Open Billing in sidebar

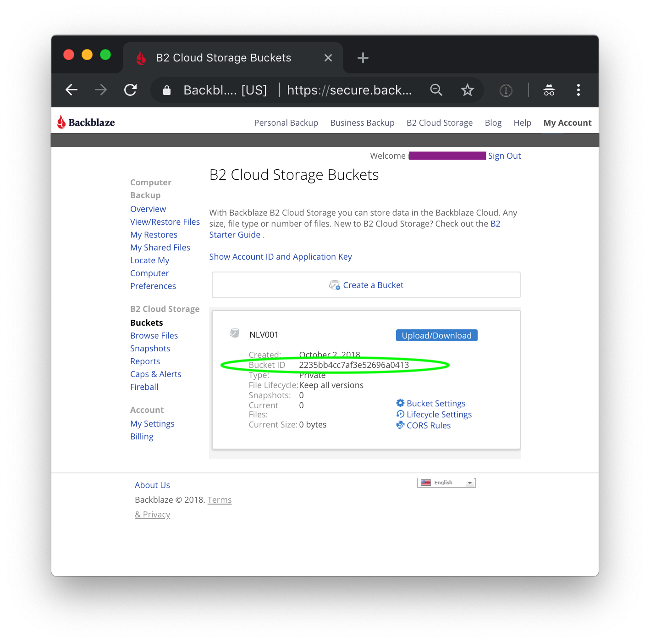(x=142, y=437)
